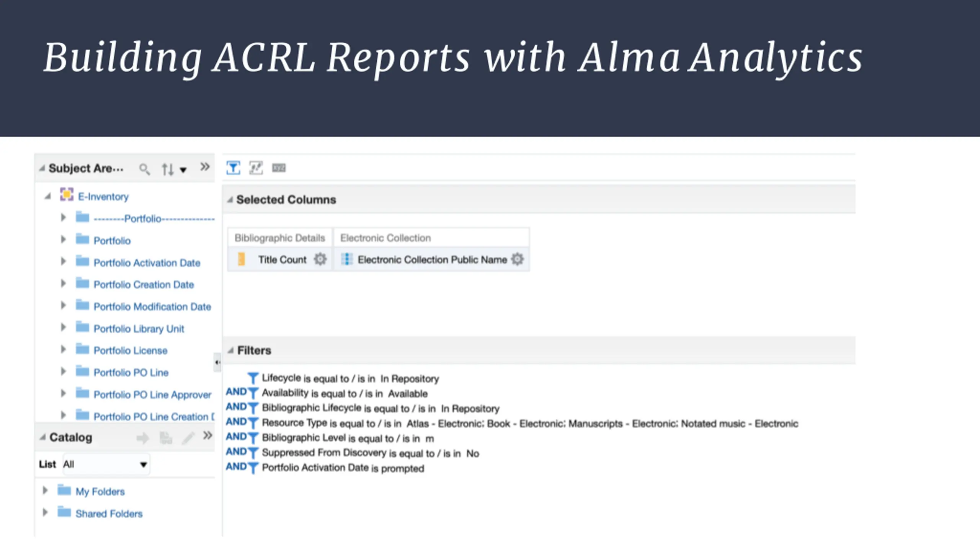
Task: Click the E-Inventory subject area icon
Action: pyautogui.click(x=67, y=195)
